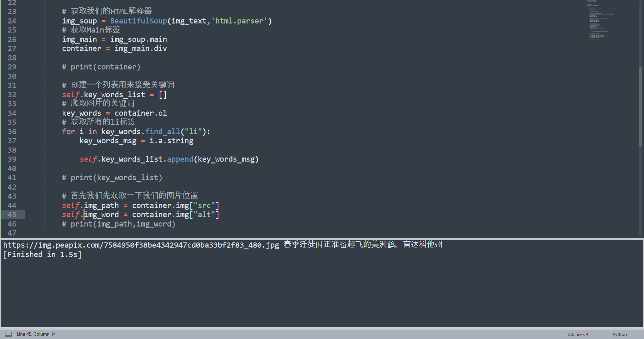Click the "alt" string on line 45
Viewport: 644px width, 339px height.
[205, 215]
